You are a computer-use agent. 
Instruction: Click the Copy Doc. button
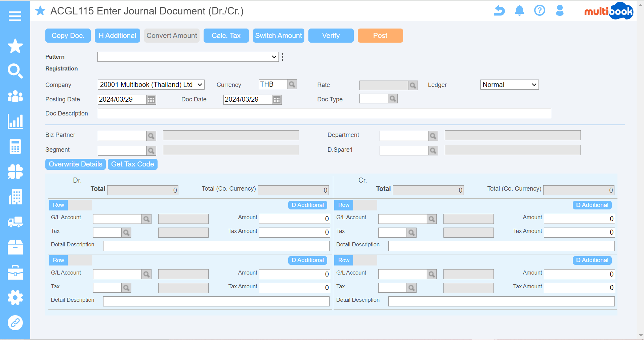pos(68,36)
